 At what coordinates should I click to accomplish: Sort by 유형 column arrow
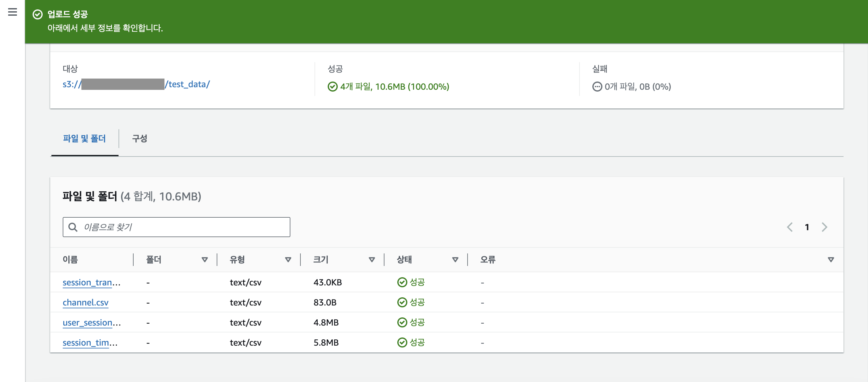click(x=288, y=259)
